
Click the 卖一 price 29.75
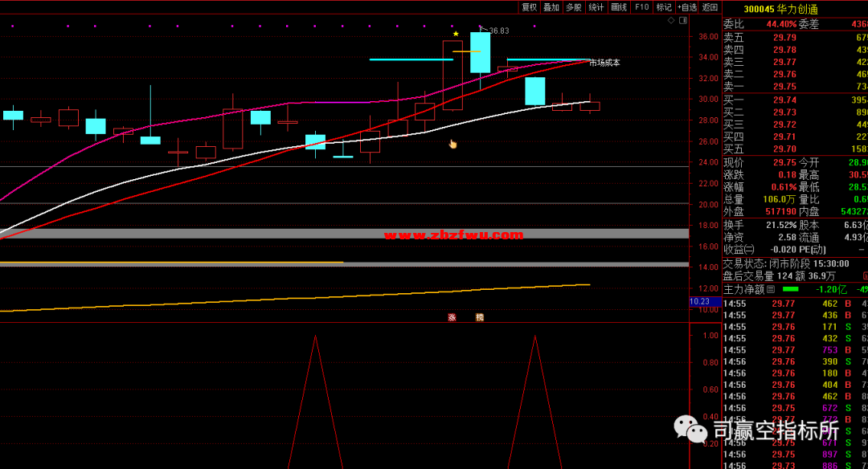784,86
